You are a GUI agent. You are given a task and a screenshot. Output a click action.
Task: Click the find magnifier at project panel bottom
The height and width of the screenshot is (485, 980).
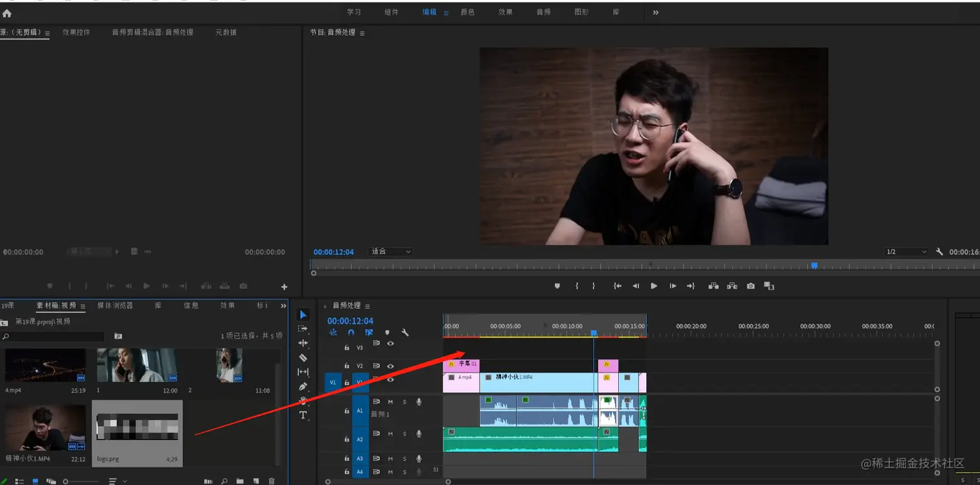[x=224, y=481]
